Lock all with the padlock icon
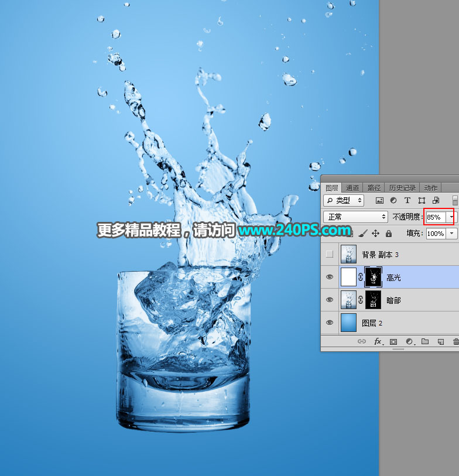Viewport: 459px width, 476px height. (x=389, y=234)
